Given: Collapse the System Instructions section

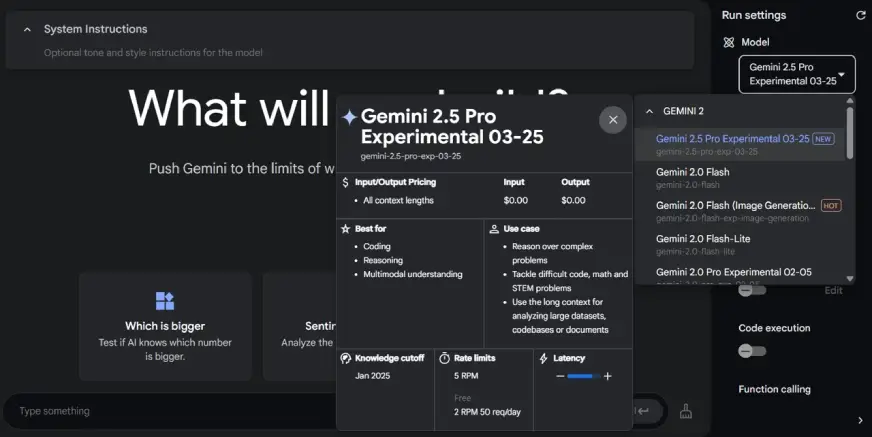Looking at the screenshot, I should click(27, 29).
